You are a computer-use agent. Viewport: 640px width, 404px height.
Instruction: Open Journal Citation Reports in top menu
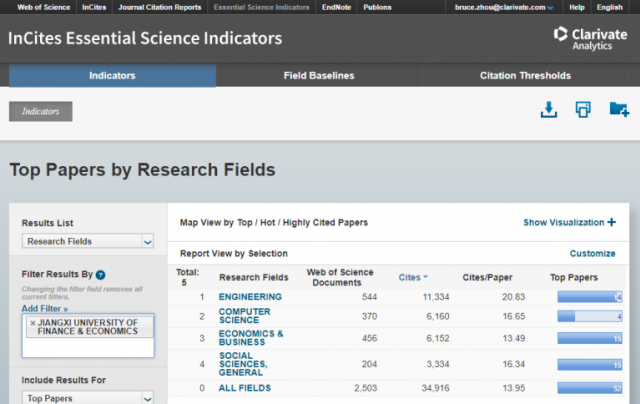[157, 7]
